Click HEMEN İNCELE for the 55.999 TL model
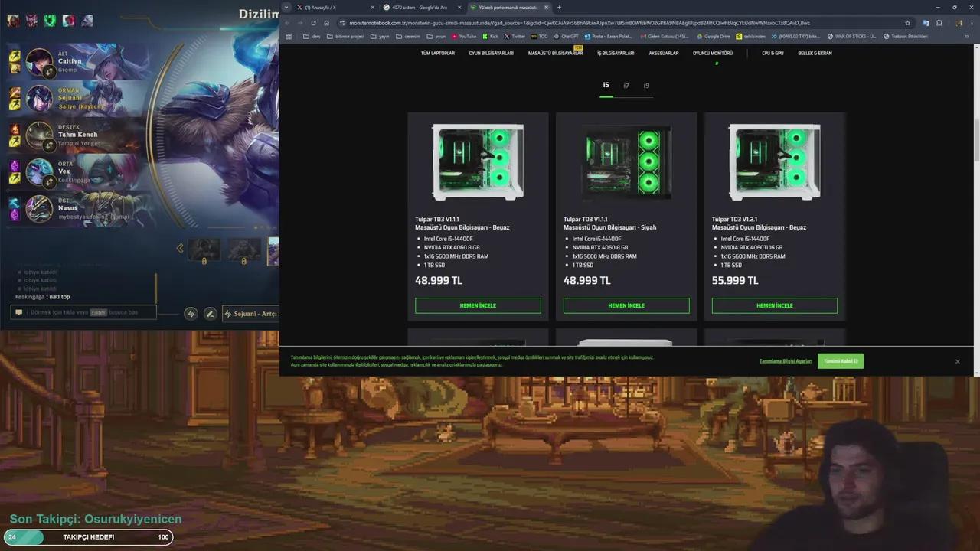The width and height of the screenshot is (980, 551). pyautogui.click(x=775, y=305)
